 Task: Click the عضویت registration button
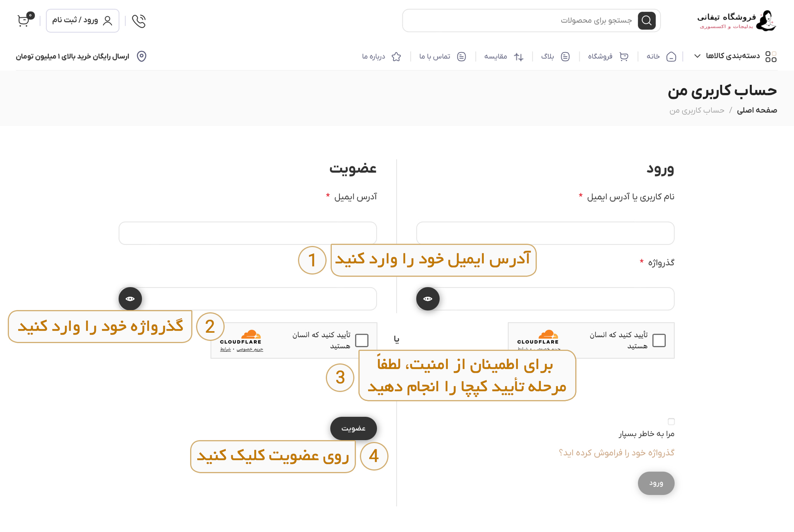tap(353, 428)
